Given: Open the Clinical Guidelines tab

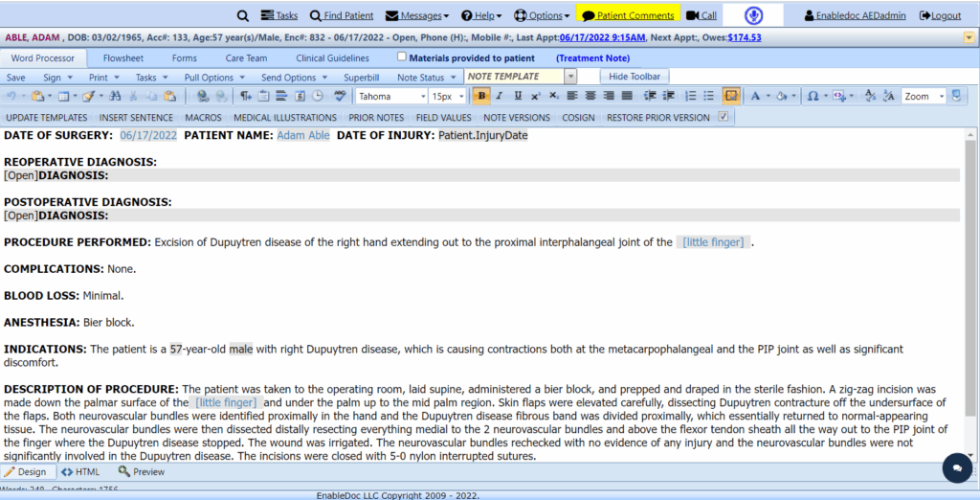Looking at the screenshot, I should 332,58.
